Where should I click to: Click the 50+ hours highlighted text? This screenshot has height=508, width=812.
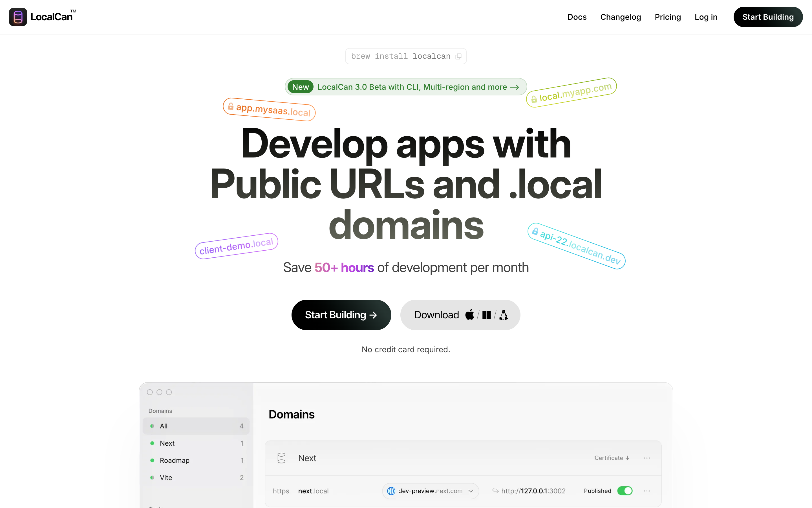(x=344, y=268)
